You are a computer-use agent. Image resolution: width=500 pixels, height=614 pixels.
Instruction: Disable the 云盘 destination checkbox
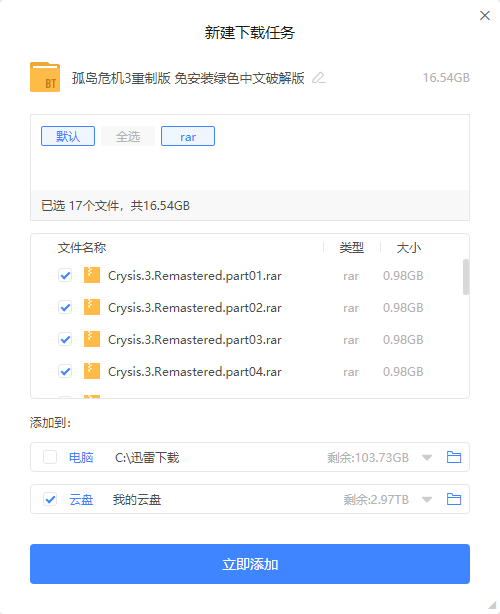click(50, 499)
